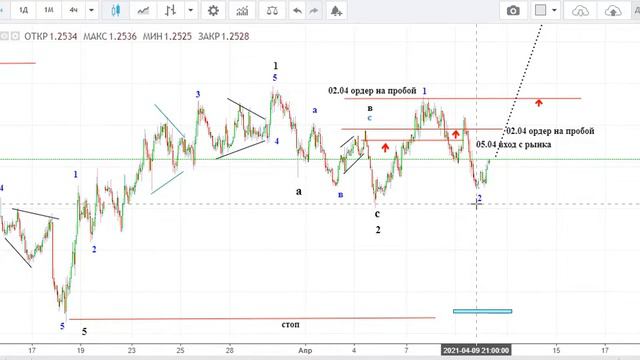Viewport: 640px width, 360px height.
Task: Open the chart type dropdown arrow
Action: [190, 10]
